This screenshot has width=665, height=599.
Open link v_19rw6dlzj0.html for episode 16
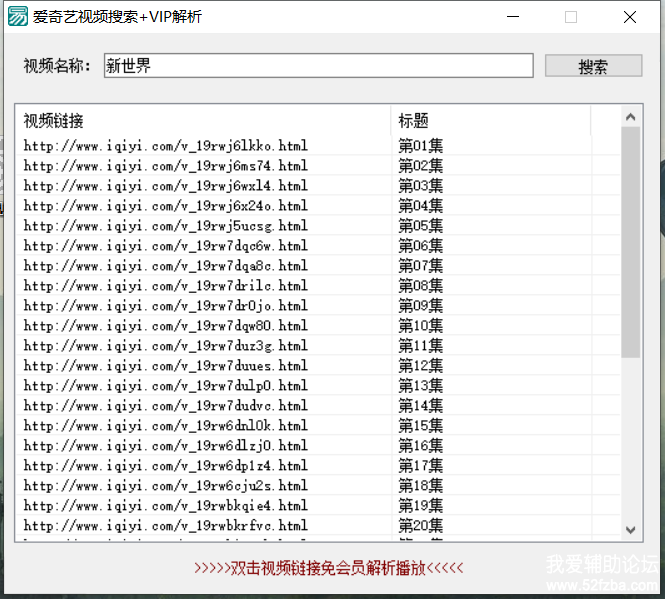click(x=166, y=446)
